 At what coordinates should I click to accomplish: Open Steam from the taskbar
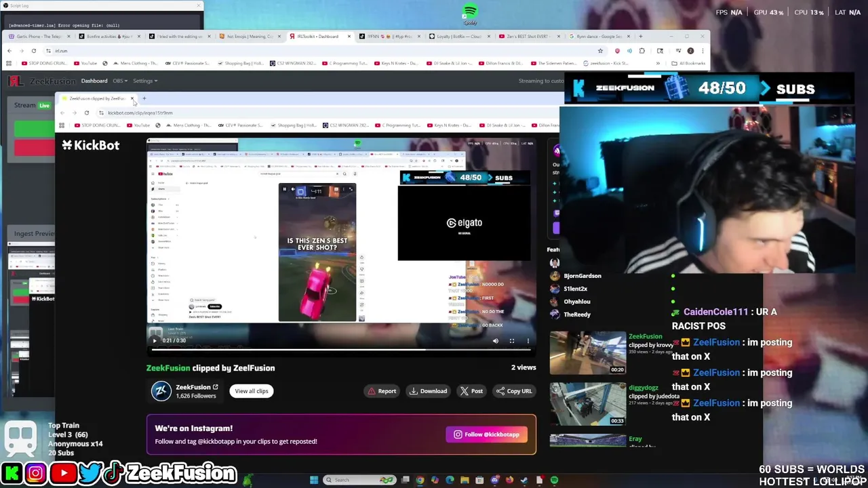pos(524,480)
